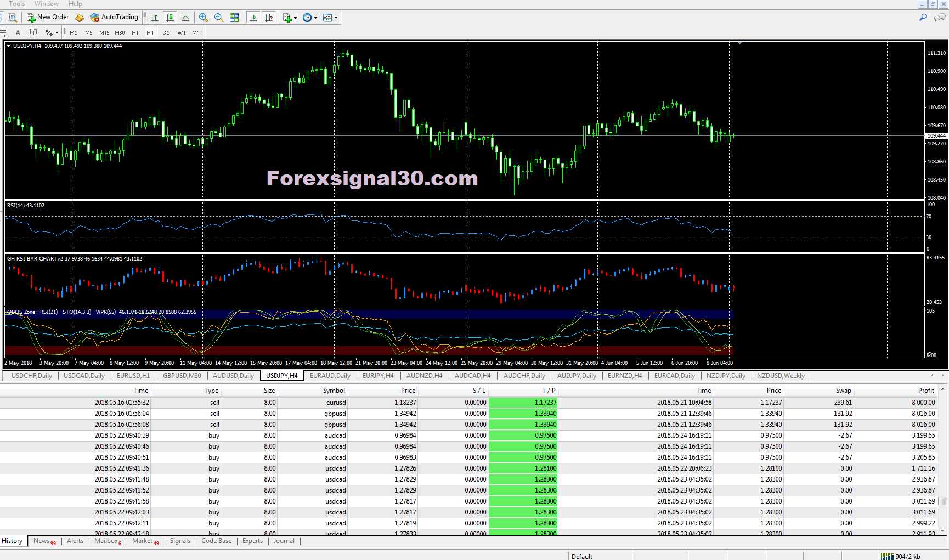
Task: Switch chart to Line Chart mode
Action: (185, 18)
